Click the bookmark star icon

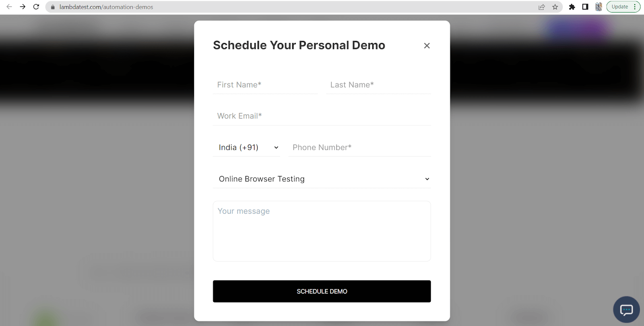click(555, 7)
